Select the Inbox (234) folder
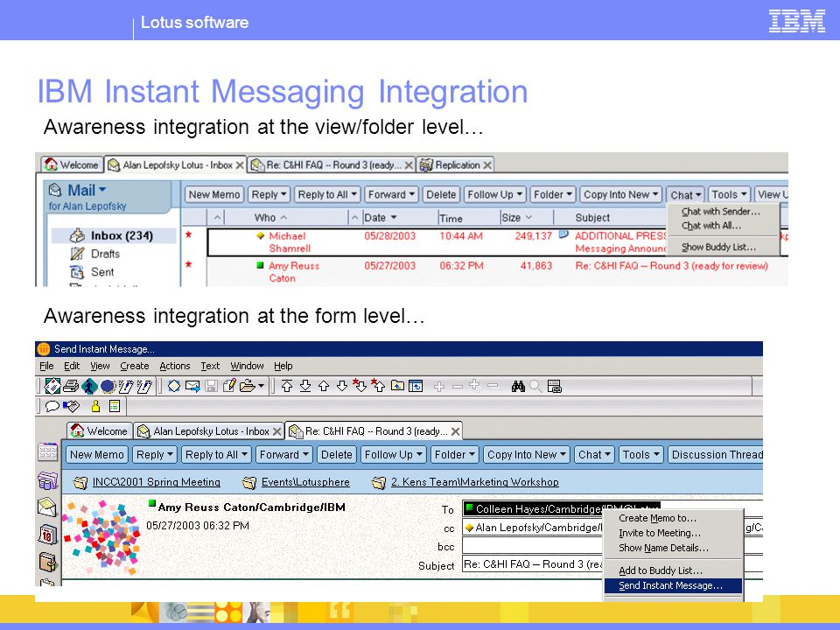This screenshot has width=840, height=630. pos(114,235)
